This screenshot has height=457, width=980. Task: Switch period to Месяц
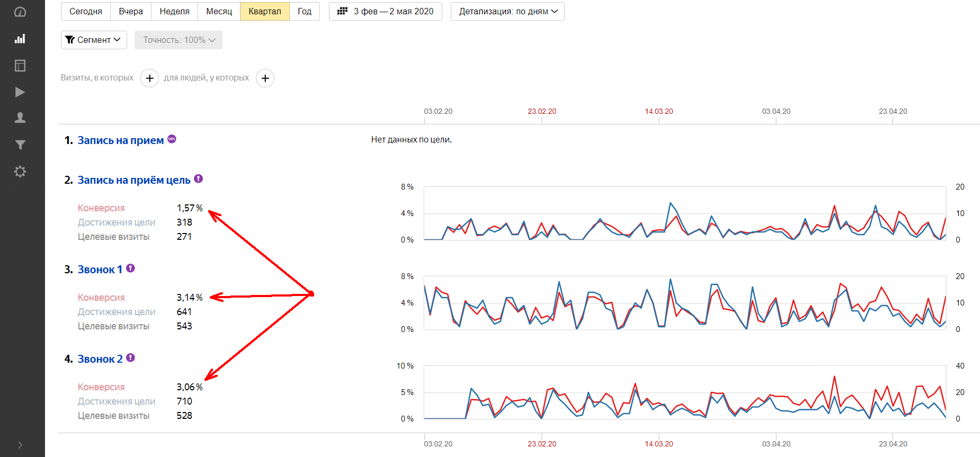click(x=219, y=11)
